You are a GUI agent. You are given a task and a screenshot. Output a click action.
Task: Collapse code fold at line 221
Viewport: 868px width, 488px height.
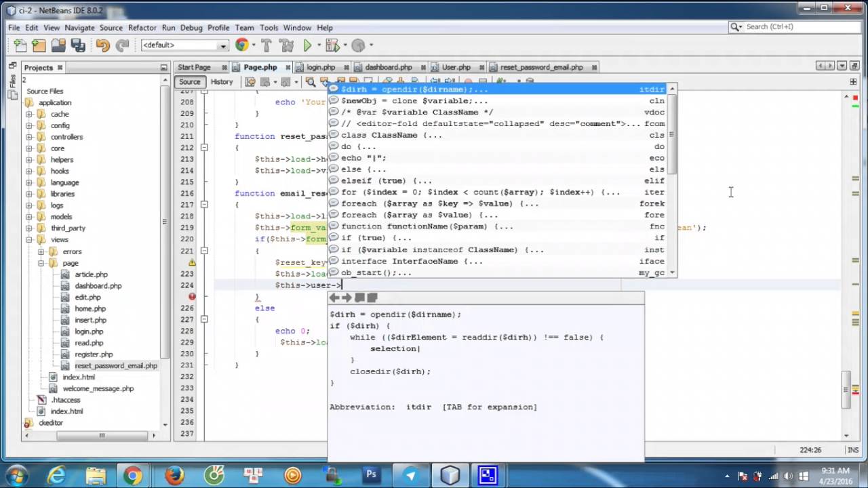pyautogui.click(x=204, y=251)
